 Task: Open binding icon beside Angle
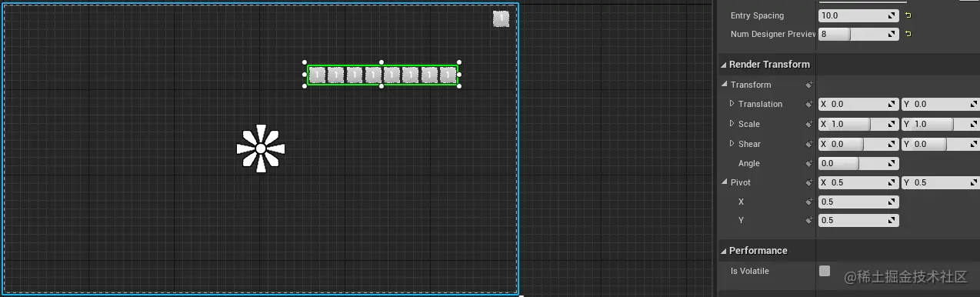click(x=809, y=163)
